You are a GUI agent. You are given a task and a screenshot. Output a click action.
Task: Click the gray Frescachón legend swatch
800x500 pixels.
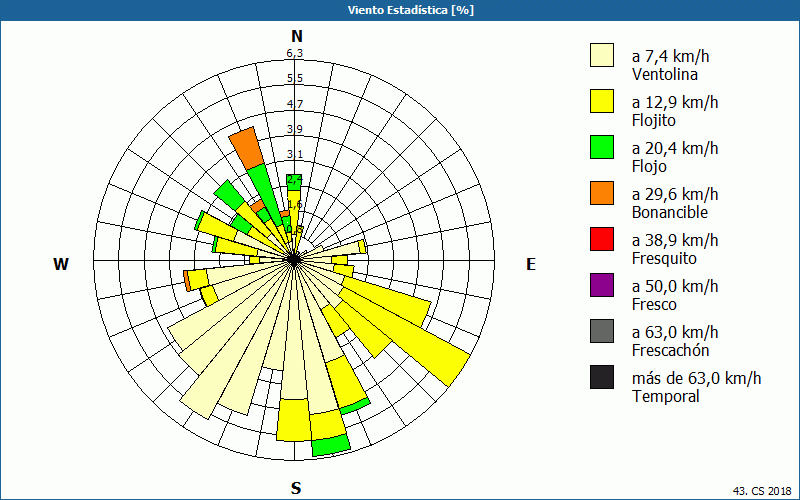tap(602, 331)
